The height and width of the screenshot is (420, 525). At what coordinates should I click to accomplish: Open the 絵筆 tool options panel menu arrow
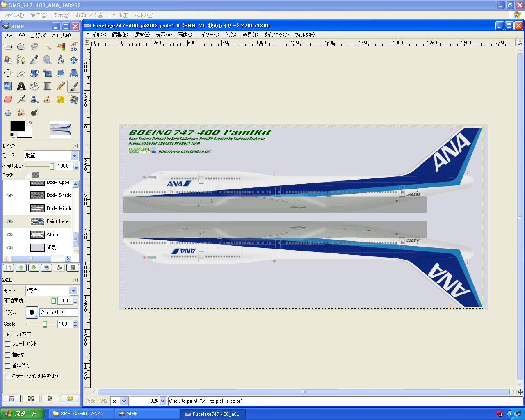click(x=75, y=280)
